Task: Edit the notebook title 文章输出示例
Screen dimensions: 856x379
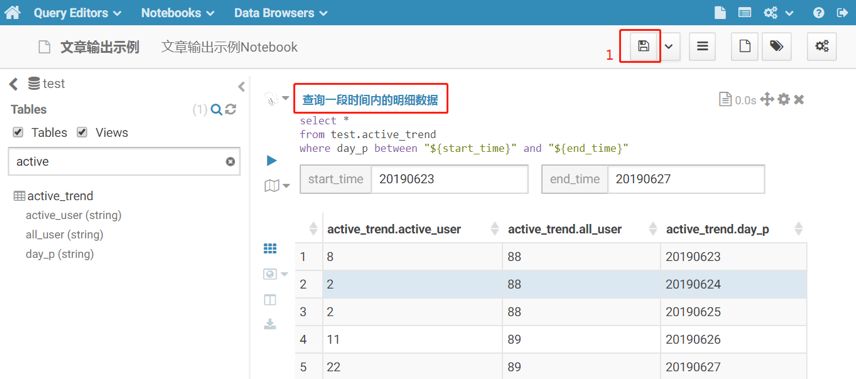Action: 99,47
